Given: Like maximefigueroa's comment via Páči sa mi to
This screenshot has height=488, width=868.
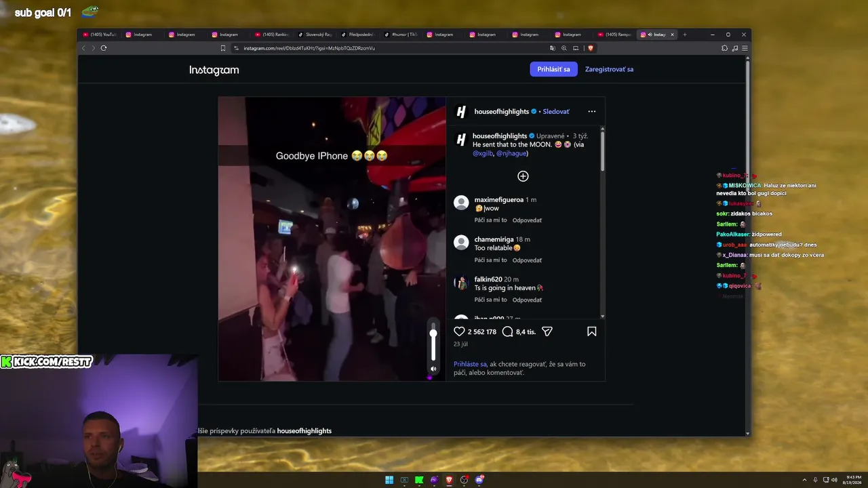Looking at the screenshot, I should click(x=490, y=220).
